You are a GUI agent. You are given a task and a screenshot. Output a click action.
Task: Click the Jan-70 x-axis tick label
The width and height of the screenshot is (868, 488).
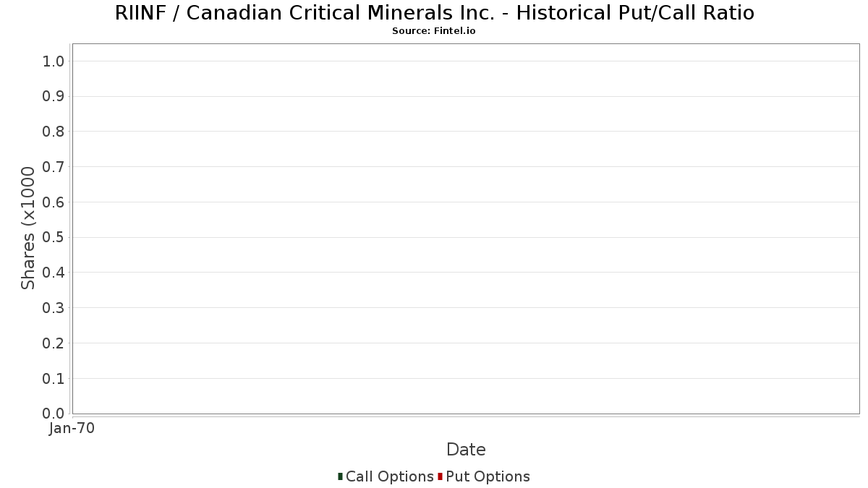(72, 428)
